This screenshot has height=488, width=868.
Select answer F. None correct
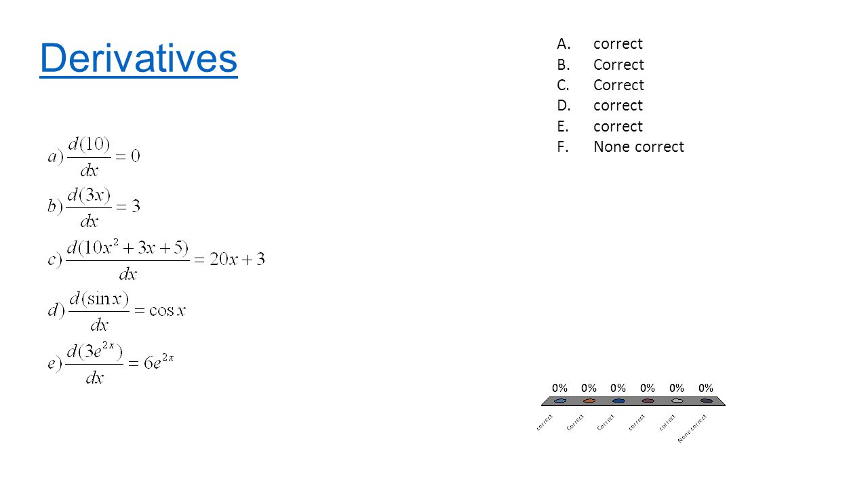(x=620, y=147)
